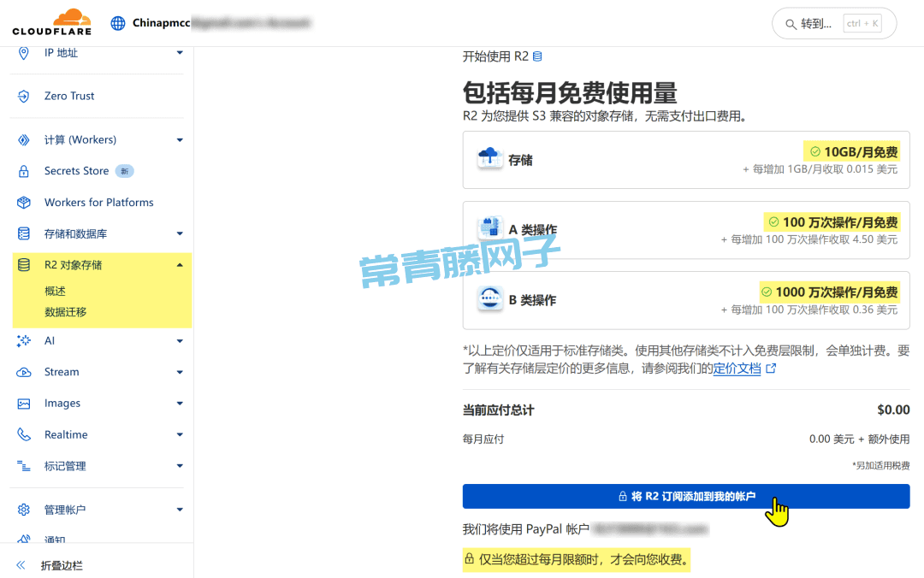Click the 包括每月免费使用量 heading
This screenshot has height=578, width=924.
coord(570,93)
